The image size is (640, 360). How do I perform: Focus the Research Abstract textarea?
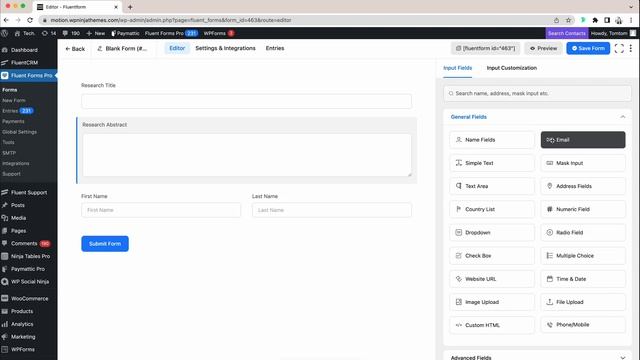(247, 155)
